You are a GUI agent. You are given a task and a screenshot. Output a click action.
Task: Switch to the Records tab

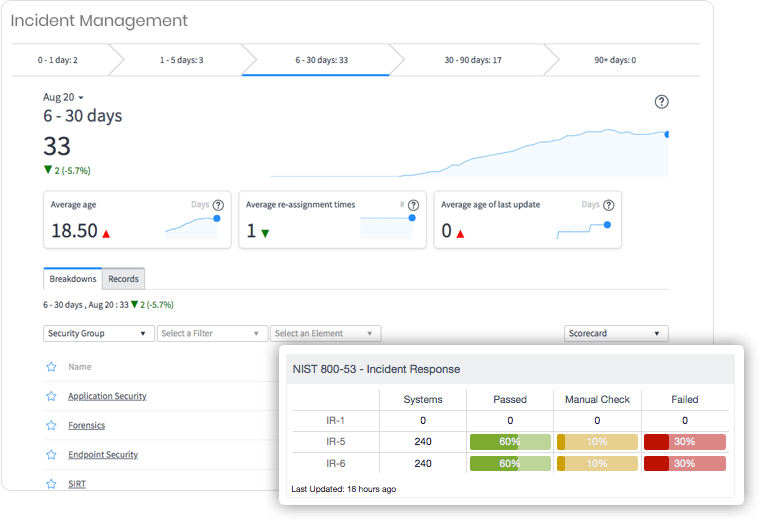coord(123,279)
